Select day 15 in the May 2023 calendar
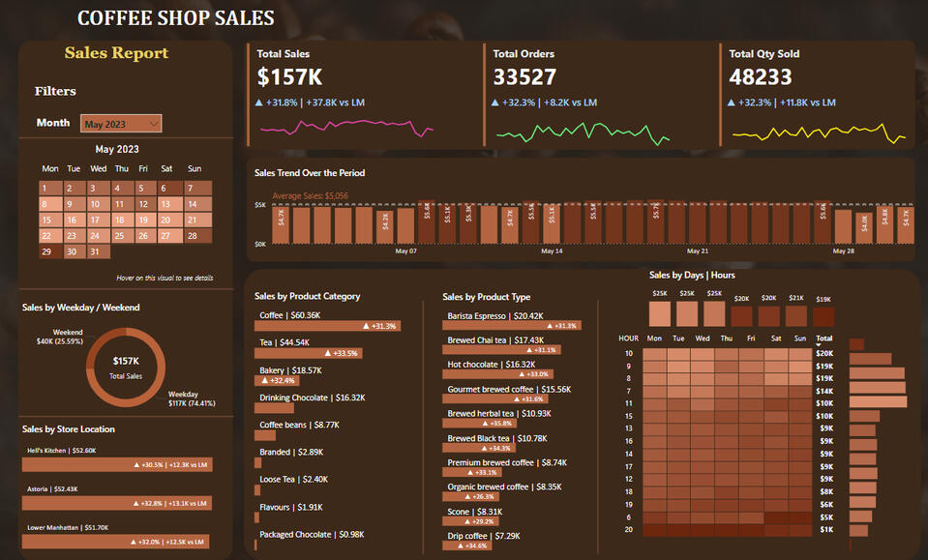Image resolution: width=928 pixels, height=560 pixels. (x=48, y=221)
